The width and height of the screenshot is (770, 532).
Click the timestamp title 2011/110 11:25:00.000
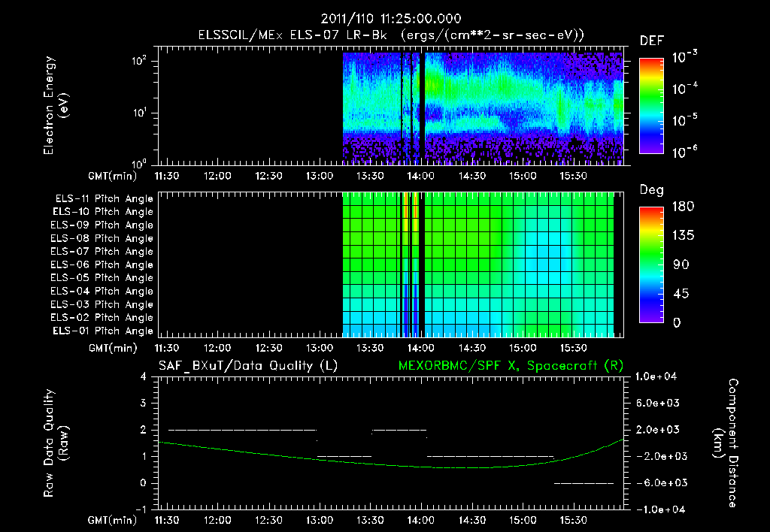click(391, 19)
